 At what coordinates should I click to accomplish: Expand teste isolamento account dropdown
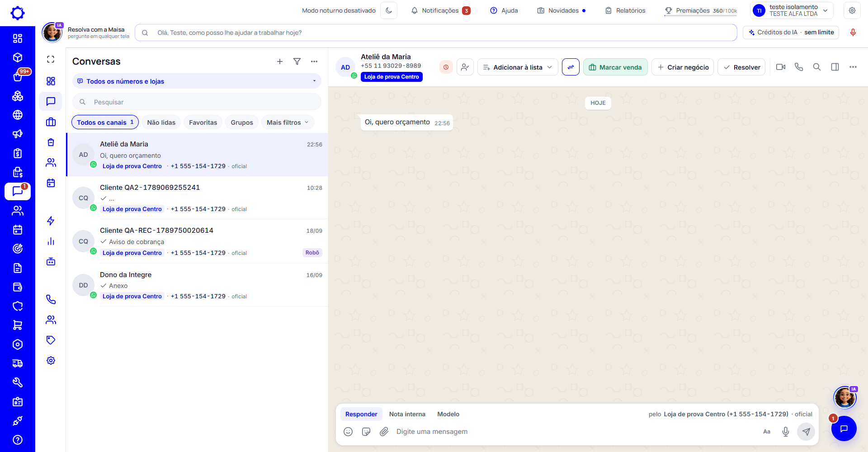791,10
